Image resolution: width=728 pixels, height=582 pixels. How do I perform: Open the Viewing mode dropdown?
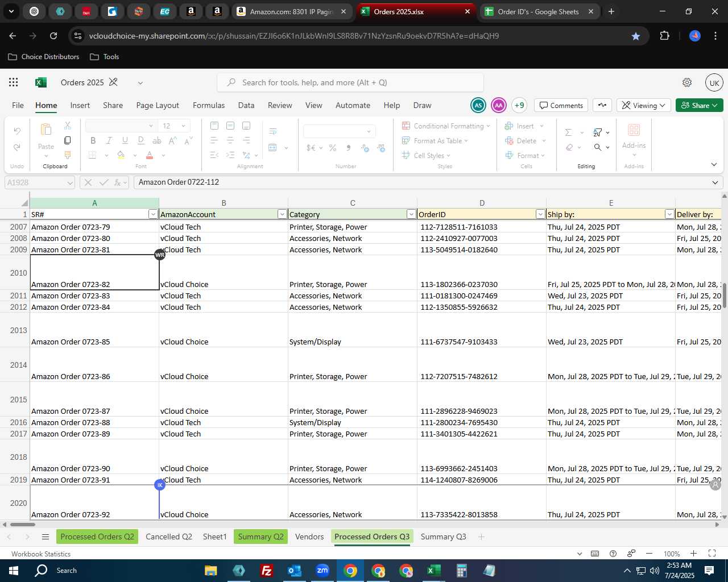click(643, 105)
